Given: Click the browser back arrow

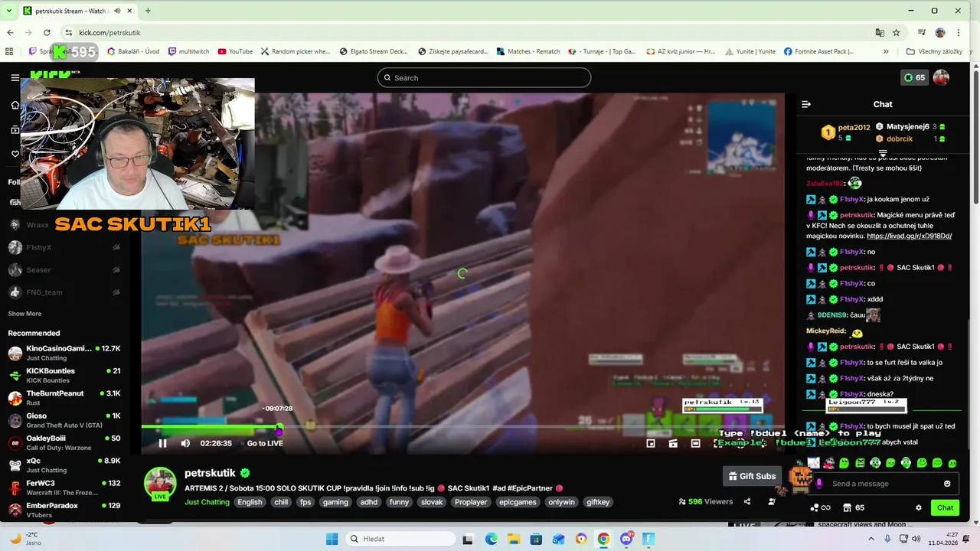Looking at the screenshot, I should pos(10,32).
